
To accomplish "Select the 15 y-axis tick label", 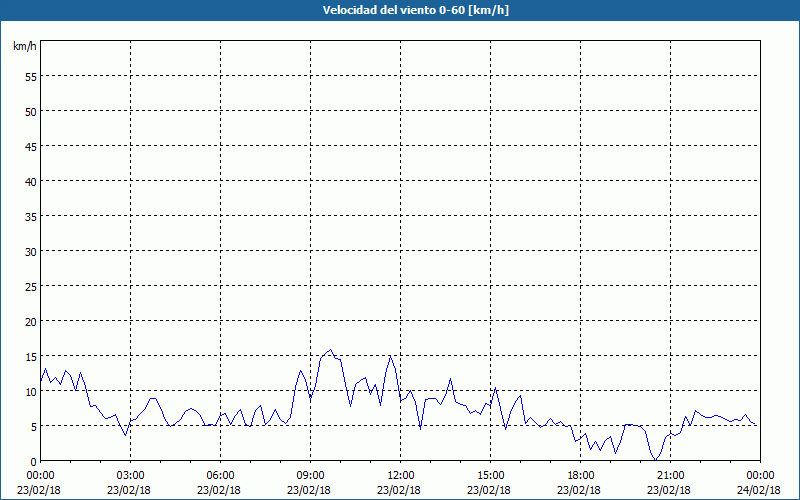I will point(31,356).
